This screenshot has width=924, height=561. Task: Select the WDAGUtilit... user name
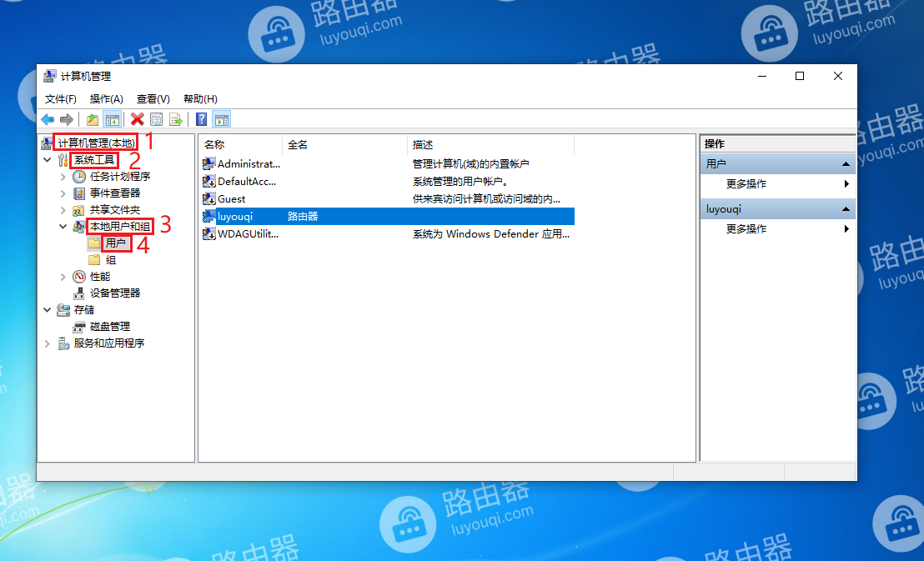248,234
